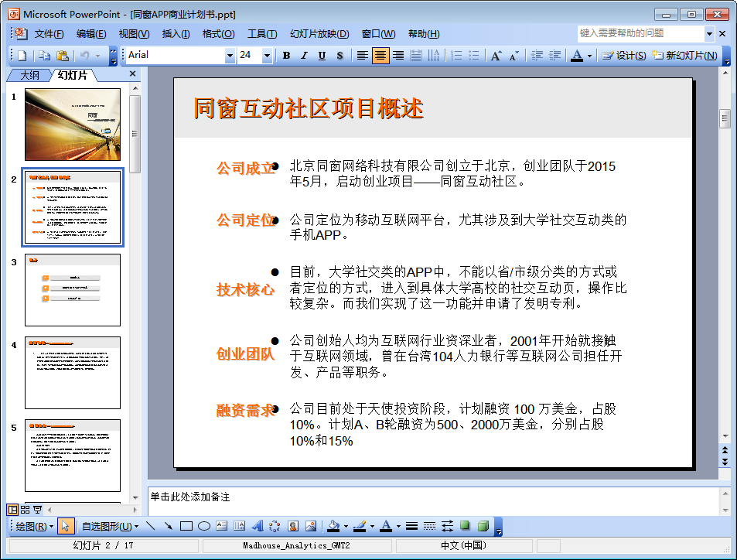Select the Rectangle drawing tool
Screen dimensions: 737x560
click(x=186, y=526)
